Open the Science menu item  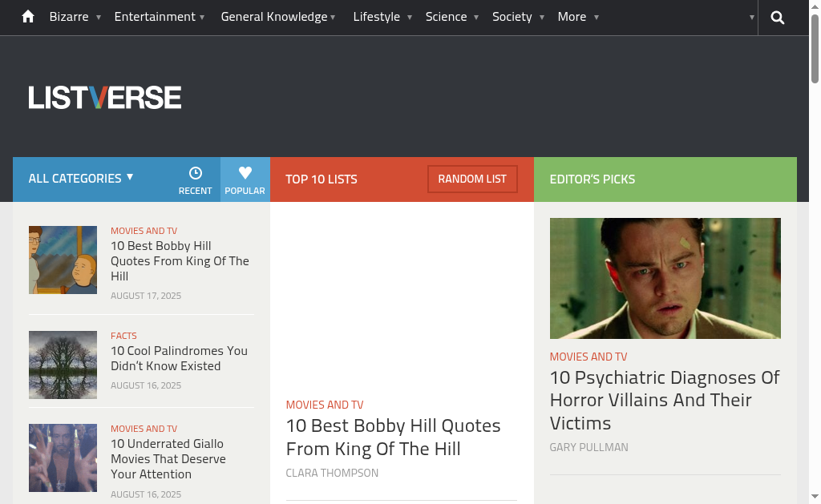(446, 17)
